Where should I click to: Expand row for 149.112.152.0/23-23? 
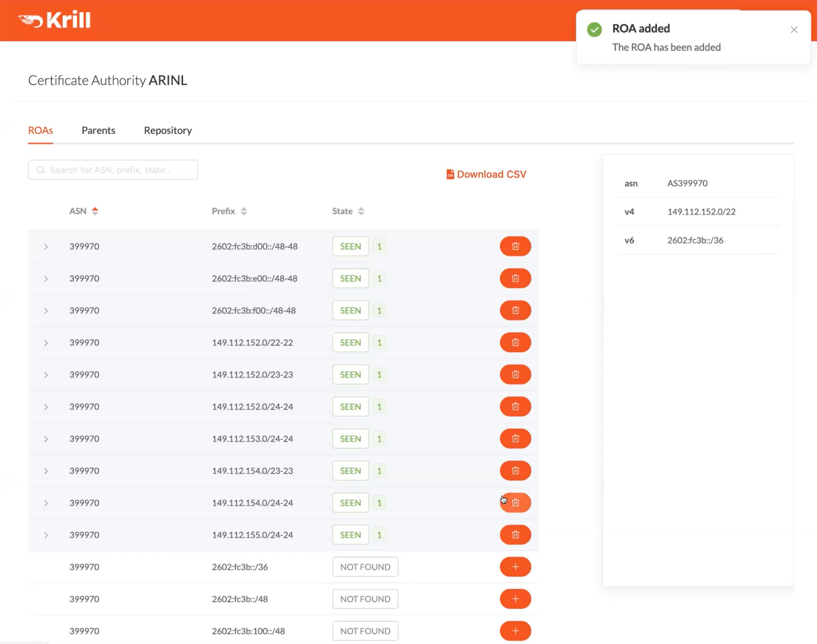[x=46, y=375]
